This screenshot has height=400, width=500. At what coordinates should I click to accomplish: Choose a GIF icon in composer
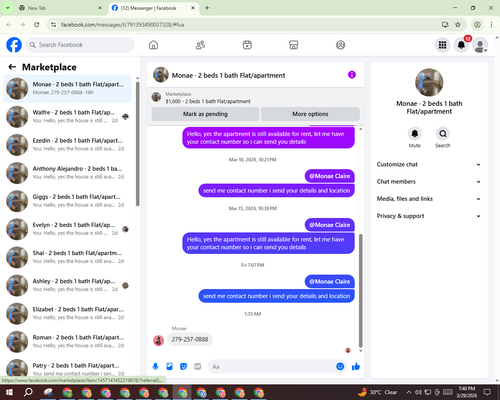tap(197, 367)
